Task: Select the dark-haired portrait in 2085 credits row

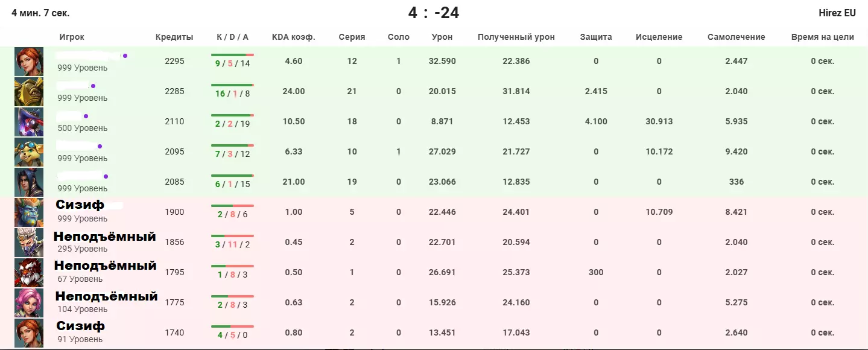Action: pyautogui.click(x=29, y=182)
